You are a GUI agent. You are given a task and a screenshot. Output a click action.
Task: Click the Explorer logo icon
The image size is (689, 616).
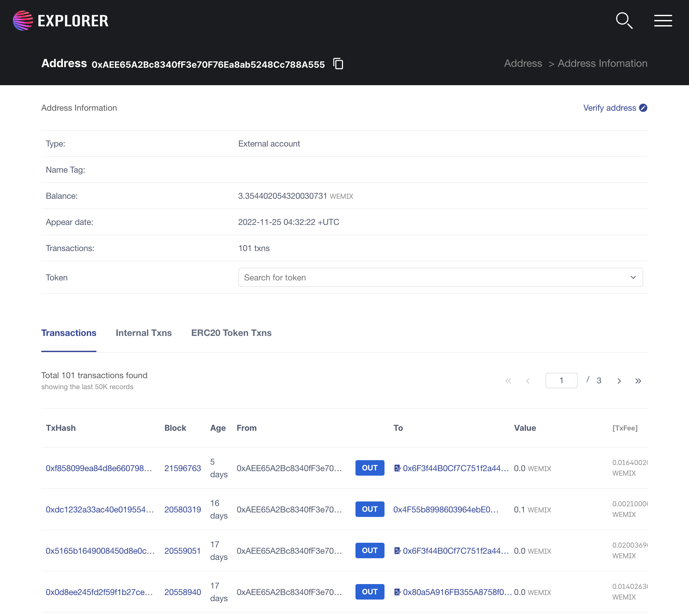[23, 21]
